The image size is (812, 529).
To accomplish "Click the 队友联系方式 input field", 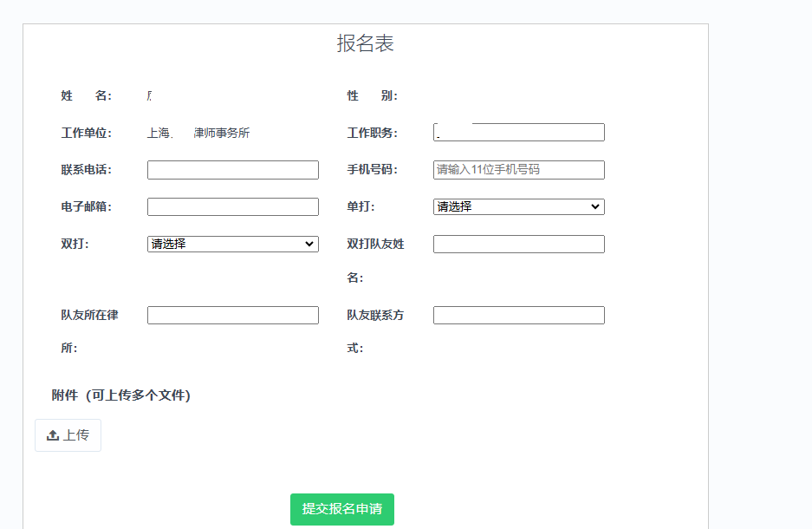I will point(518,316).
